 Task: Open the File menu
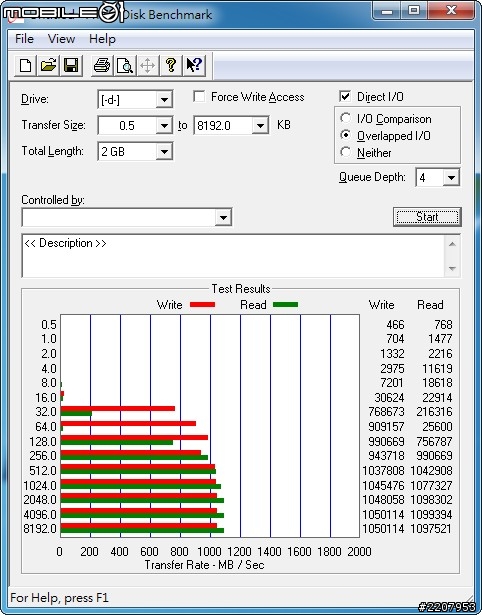click(x=24, y=39)
